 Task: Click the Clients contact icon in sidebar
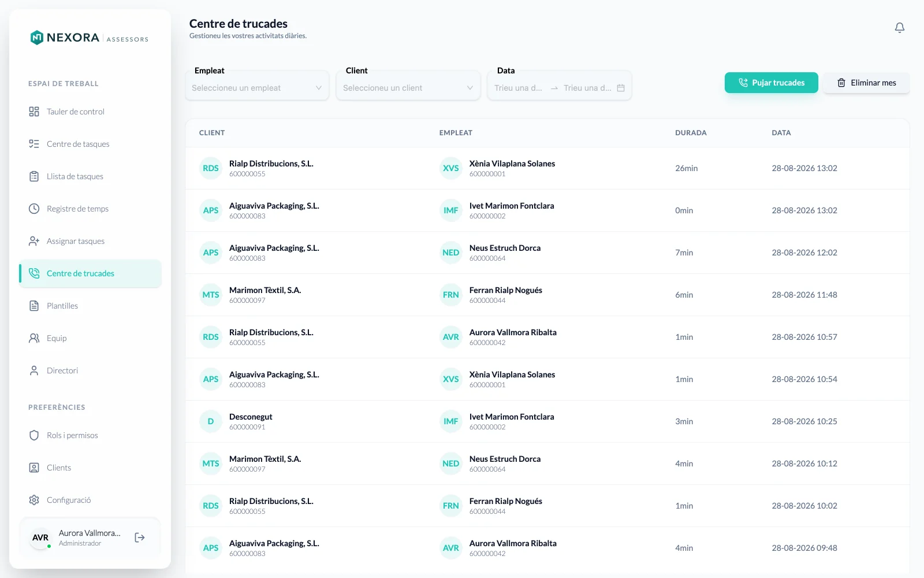coord(34,468)
